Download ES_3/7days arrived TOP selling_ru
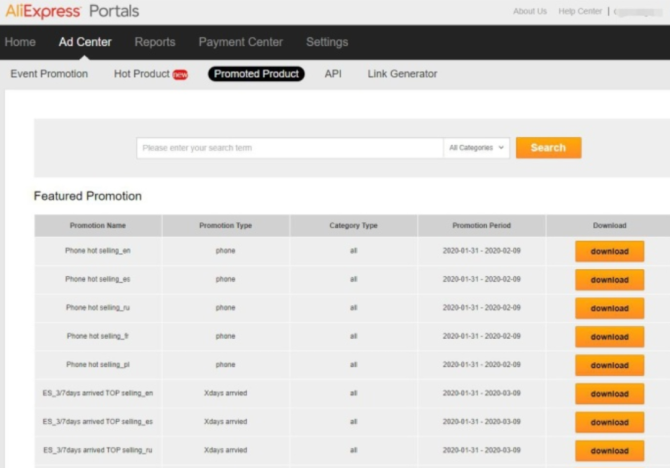This screenshot has width=670, height=468. [609, 451]
